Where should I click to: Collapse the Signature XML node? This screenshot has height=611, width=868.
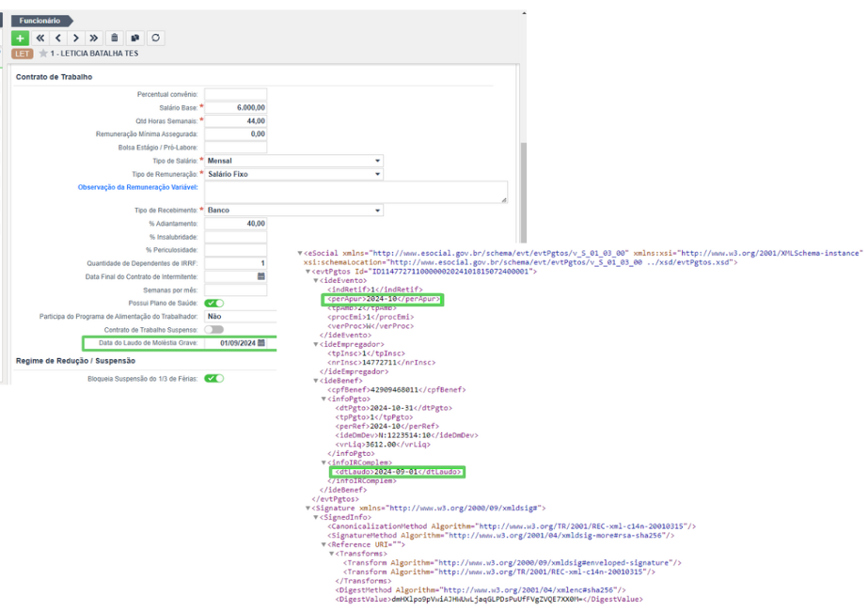pyautogui.click(x=308, y=508)
